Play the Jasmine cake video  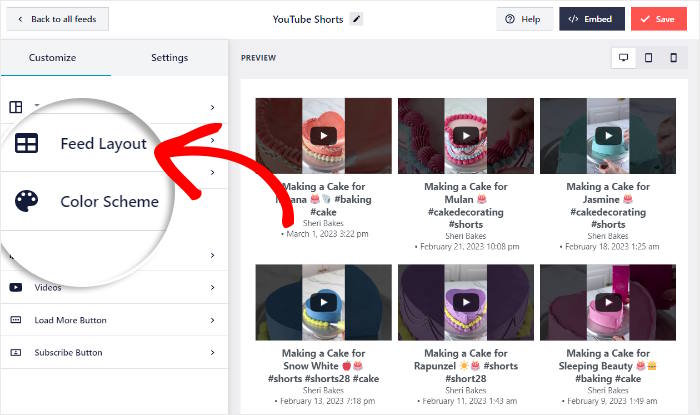pyautogui.click(x=608, y=136)
